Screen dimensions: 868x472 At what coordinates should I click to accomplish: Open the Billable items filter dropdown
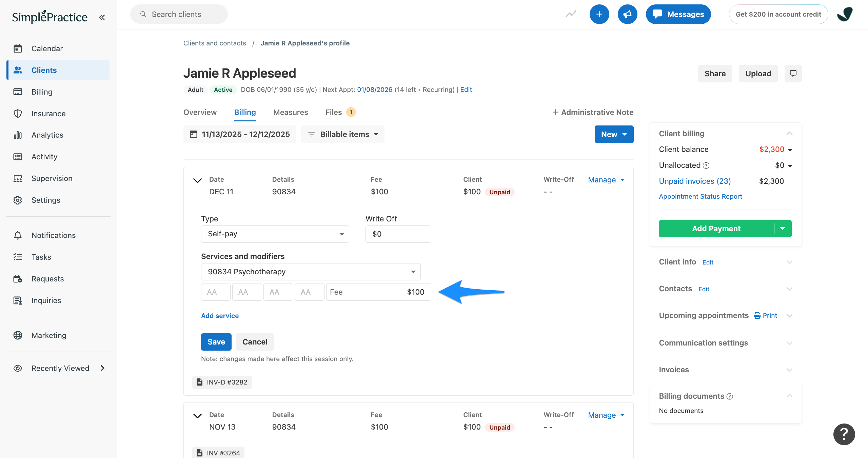click(x=342, y=134)
